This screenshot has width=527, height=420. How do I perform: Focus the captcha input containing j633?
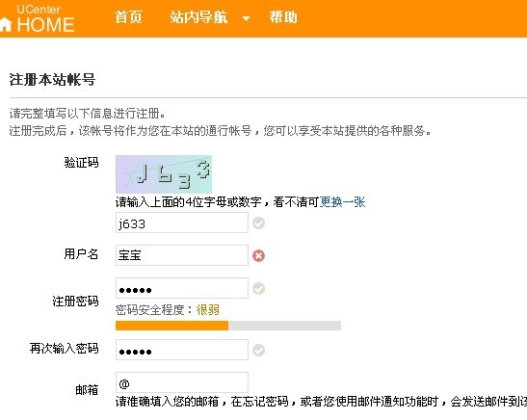[182, 223]
